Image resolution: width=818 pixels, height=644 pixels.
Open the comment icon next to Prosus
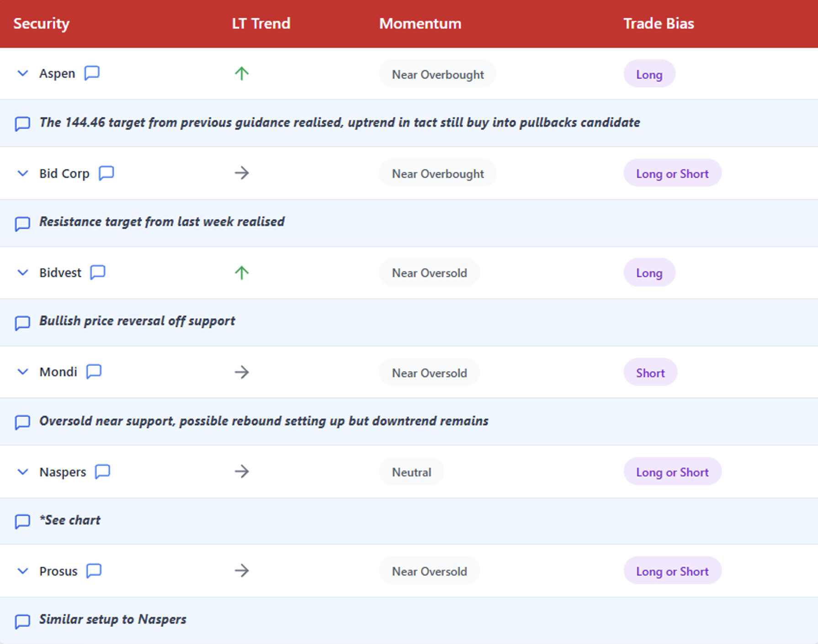point(94,571)
